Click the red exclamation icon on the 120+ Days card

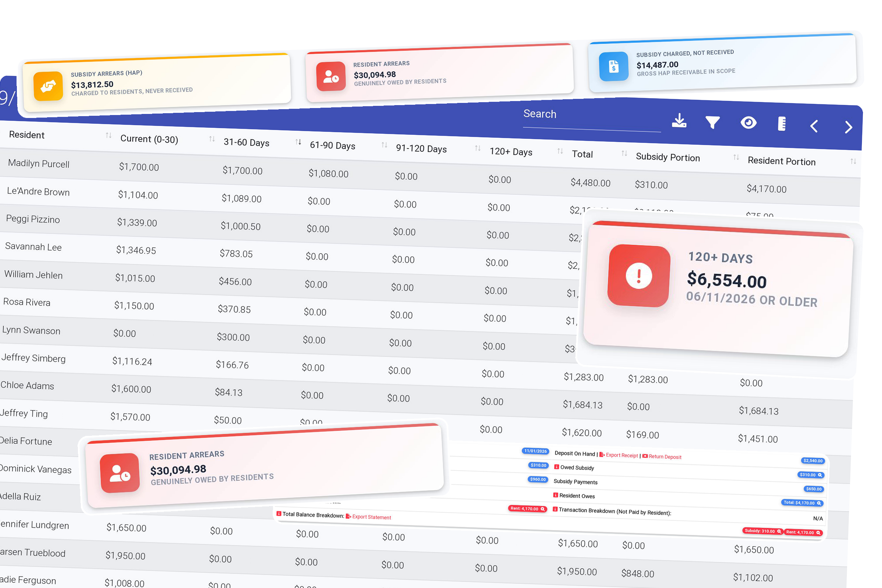[639, 276]
